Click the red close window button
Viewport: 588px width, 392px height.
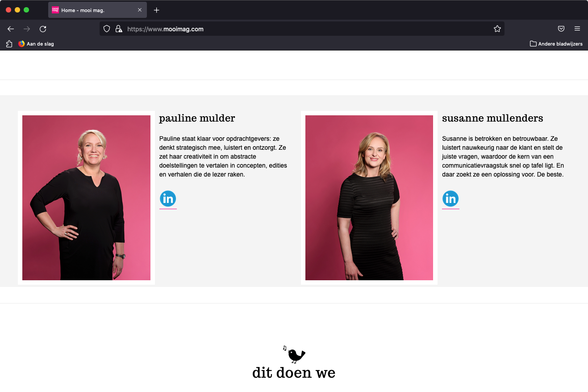[8, 10]
